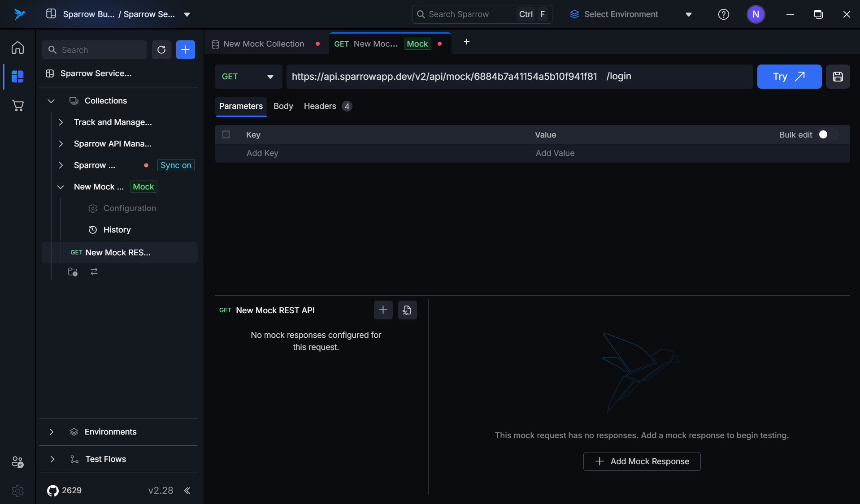Expand the Sparrow Sync on collection
The height and width of the screenshot is (504, 860).
61,165
